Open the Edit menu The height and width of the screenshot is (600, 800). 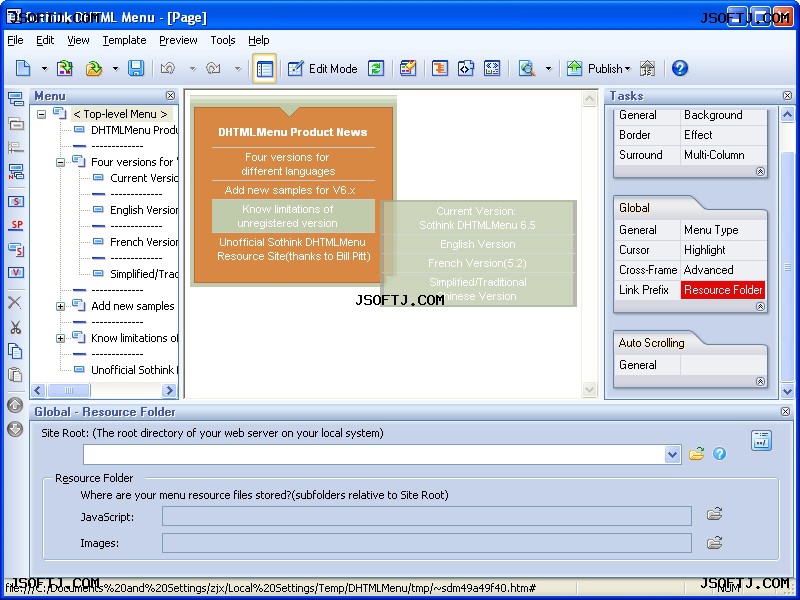[45, 40]
